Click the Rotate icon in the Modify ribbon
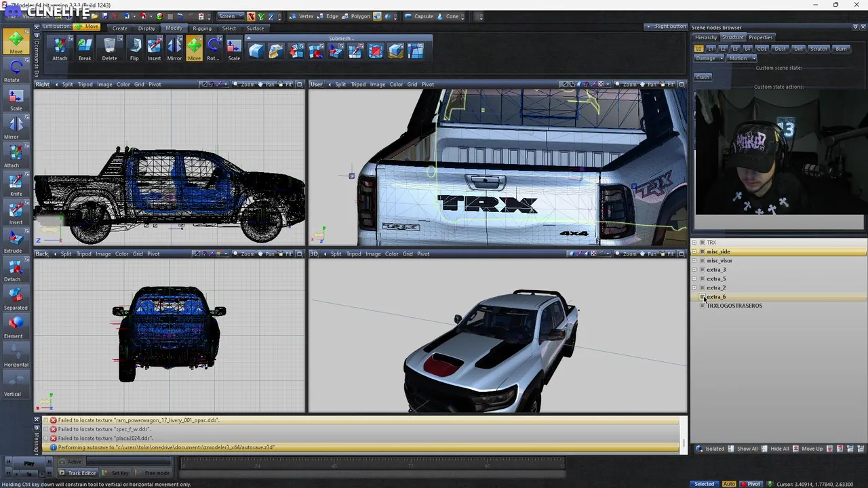The image size is (868, 488). coord(213,49)
